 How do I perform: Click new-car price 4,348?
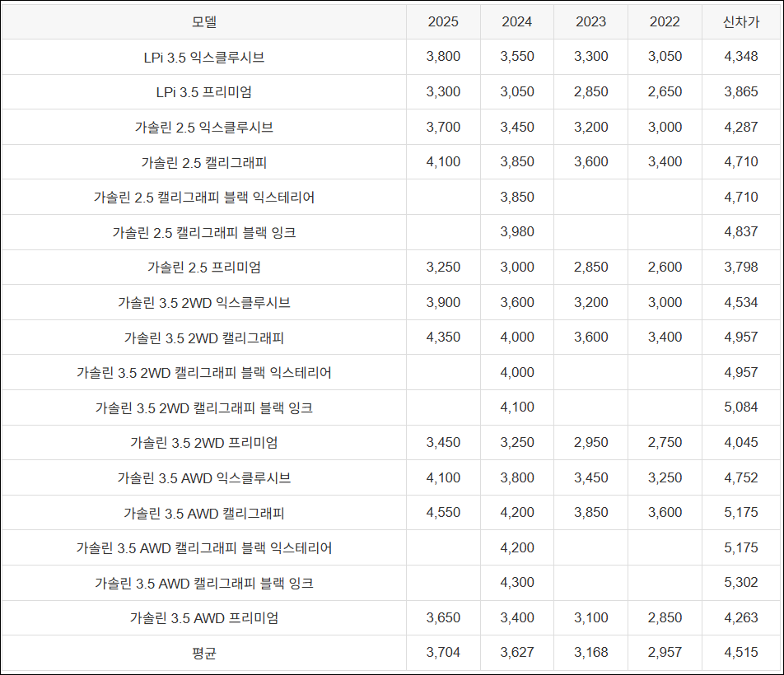[x=741, y=57]
